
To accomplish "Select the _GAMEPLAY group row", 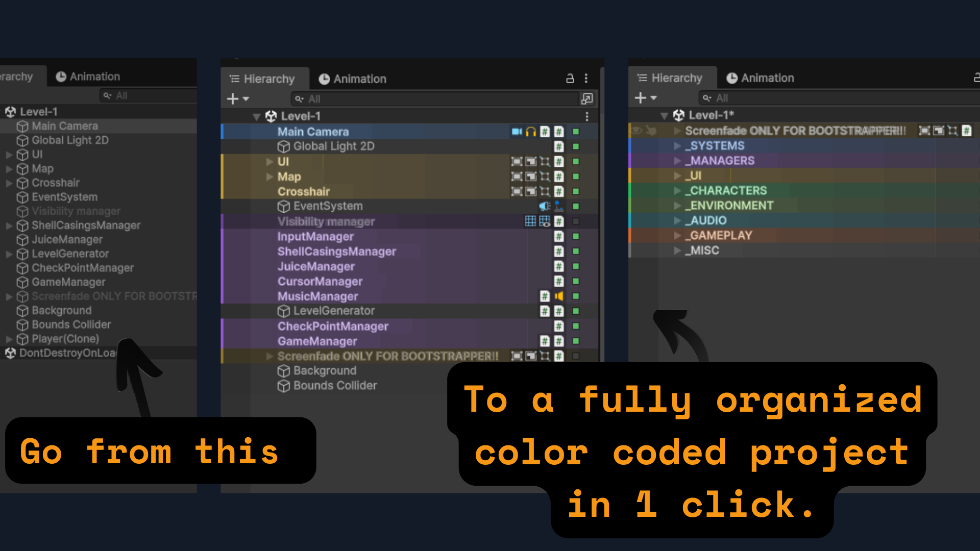I will [721, 236].
